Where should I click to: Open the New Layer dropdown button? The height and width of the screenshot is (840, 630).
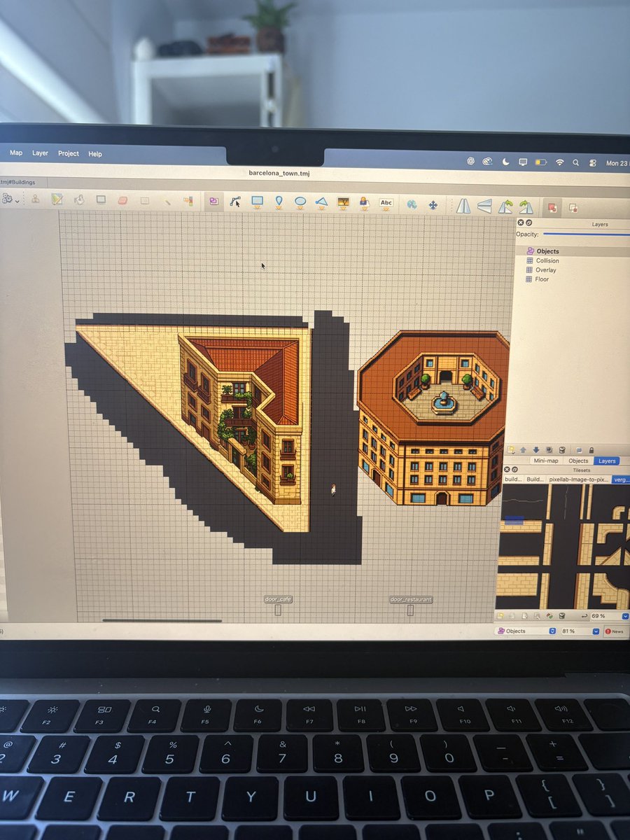coord(510,450)
